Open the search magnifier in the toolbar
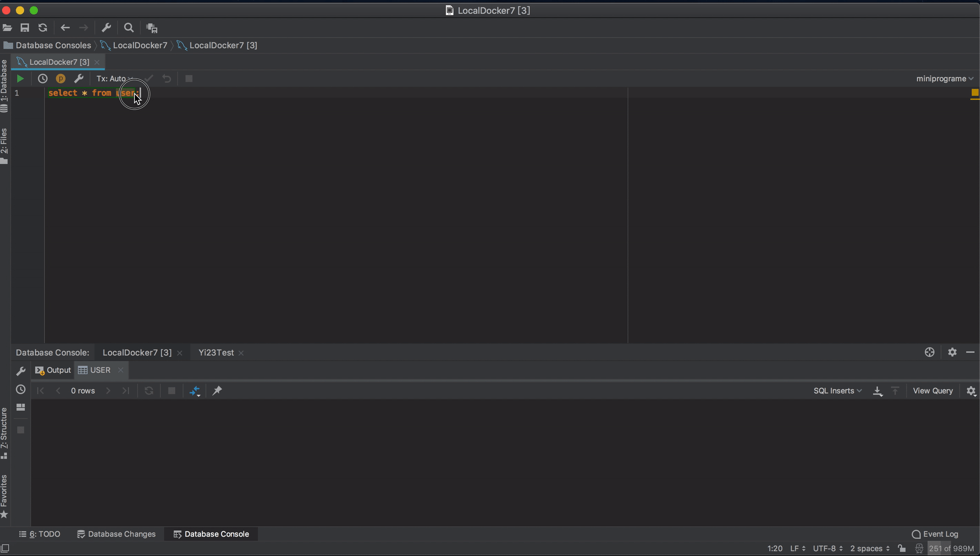This screenshot has height=556, width=980. pos(129,28)
